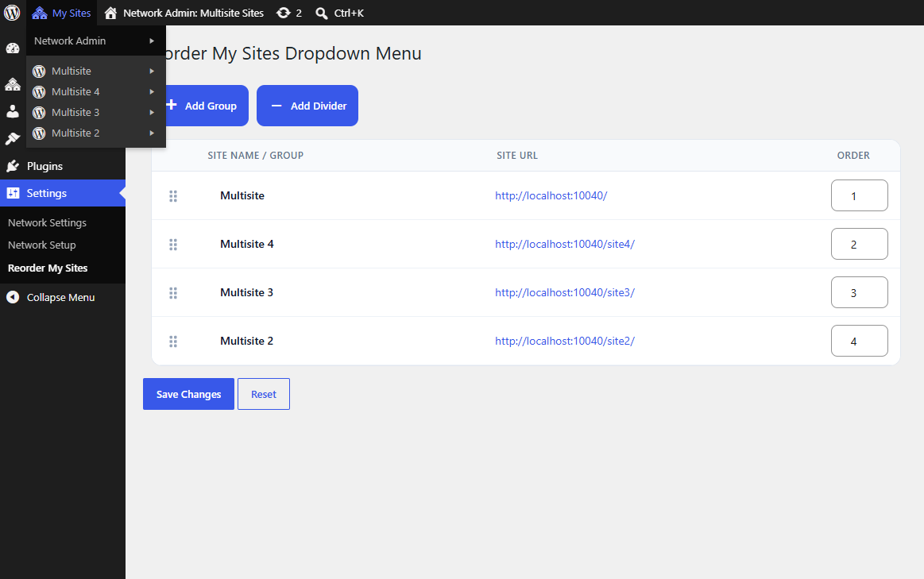Select the Multisite 2 name in table
Viewport: 924px width, 579px height.
[x=247, y=341]
